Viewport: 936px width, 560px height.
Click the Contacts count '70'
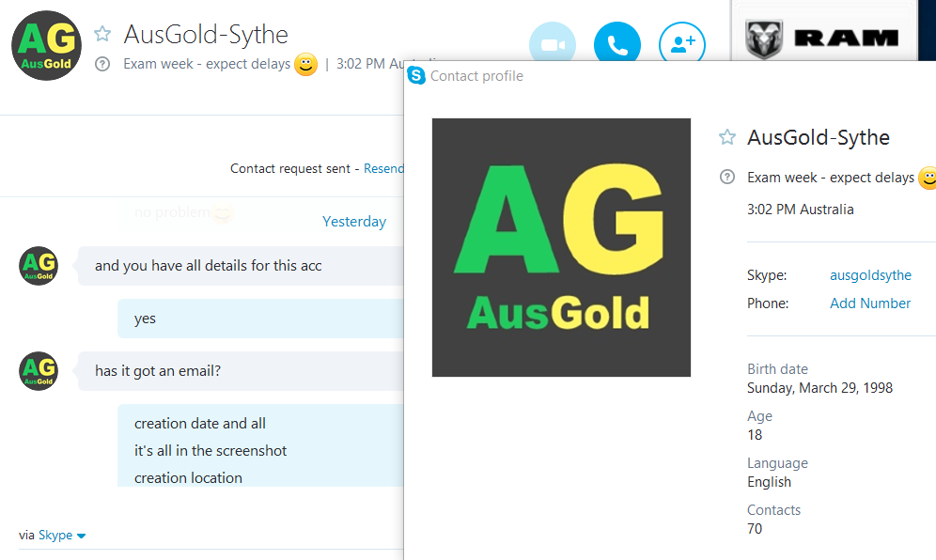pos(755,529)
